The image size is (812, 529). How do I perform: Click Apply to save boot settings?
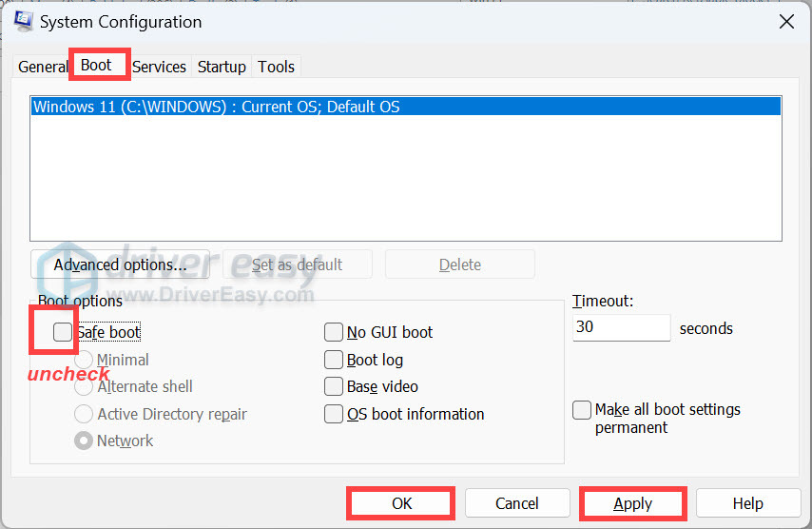[x=632, y=503]
